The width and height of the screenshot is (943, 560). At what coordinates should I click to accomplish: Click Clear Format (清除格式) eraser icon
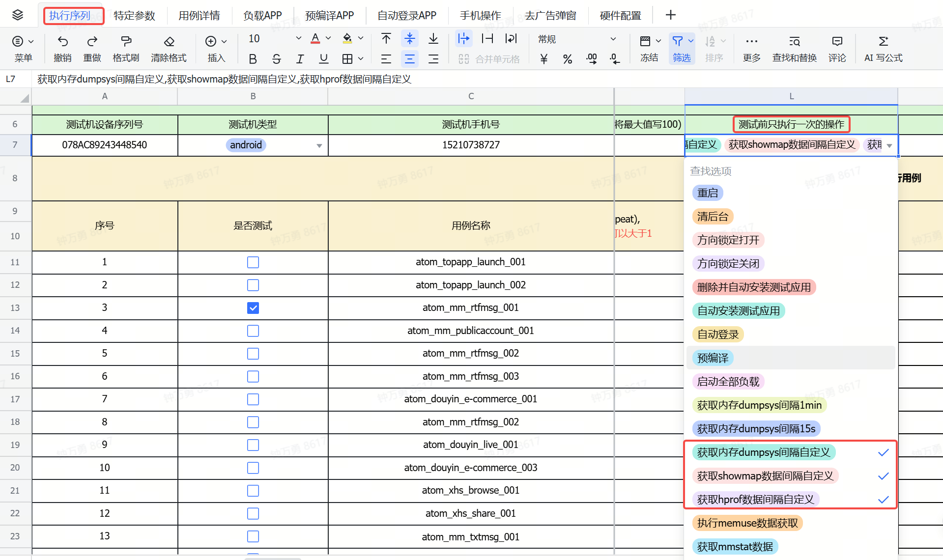[x=169, y=41]
